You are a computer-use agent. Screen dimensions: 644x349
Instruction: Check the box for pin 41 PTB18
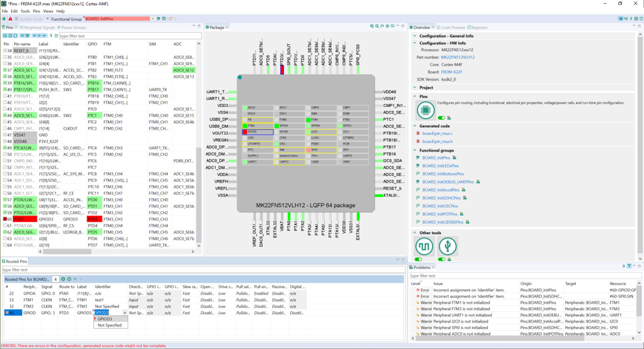point(5,96)
